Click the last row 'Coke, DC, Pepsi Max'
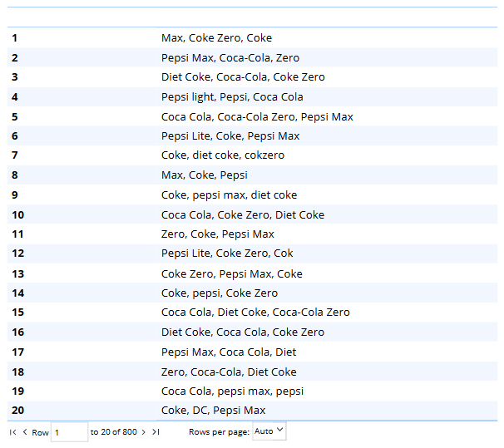This screenshot has width=504, height=448. coord(213,411)
